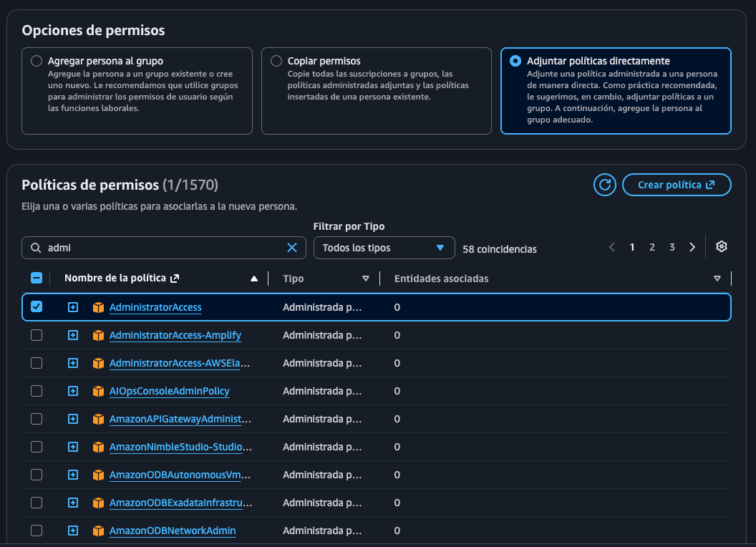Image resolution: width=756 pixels, height=547 pixels.
Task: Click the search magnifier icon
Action: (36, 248)
